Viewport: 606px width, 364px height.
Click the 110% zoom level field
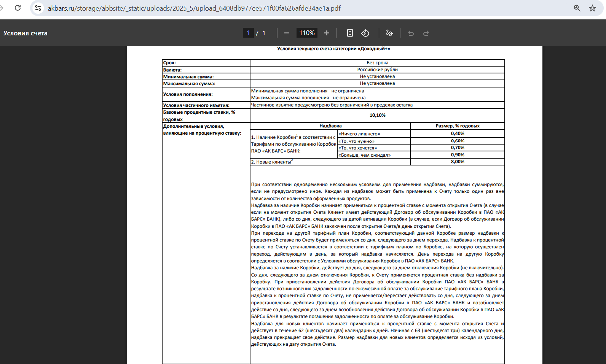click(307, 33)
